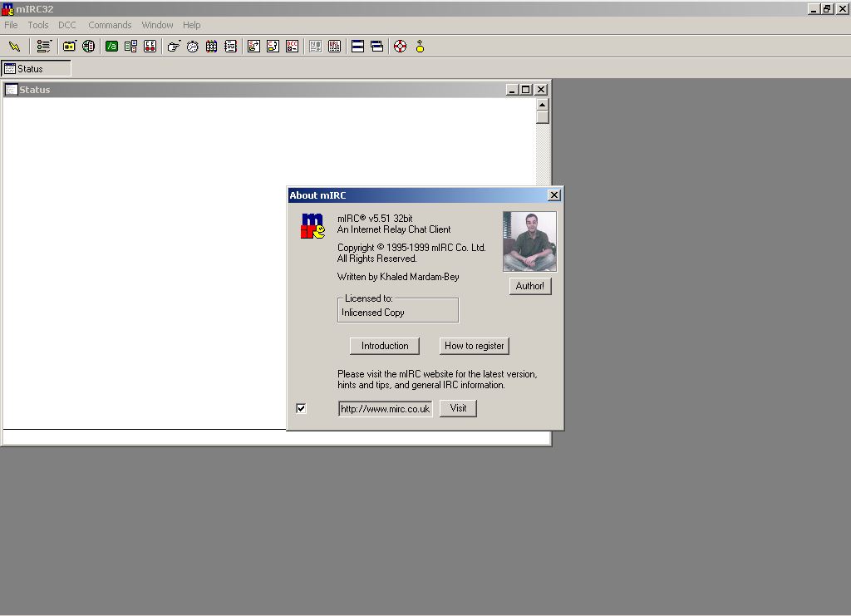This screenshot has height=616, width=851.
Task: Click the List Channels globe icon
Action: tap(88, 47)
